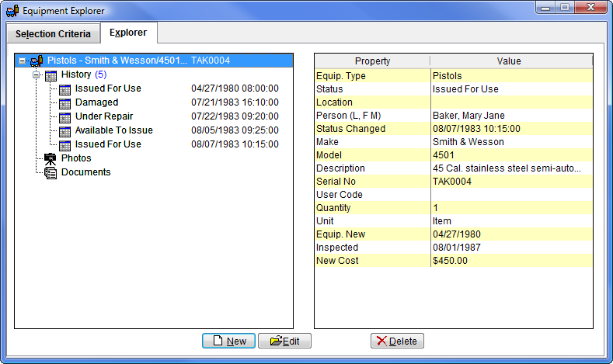
Task: Click the Equipment Explorer title bar icon
Action: click(x=12, y=11)
